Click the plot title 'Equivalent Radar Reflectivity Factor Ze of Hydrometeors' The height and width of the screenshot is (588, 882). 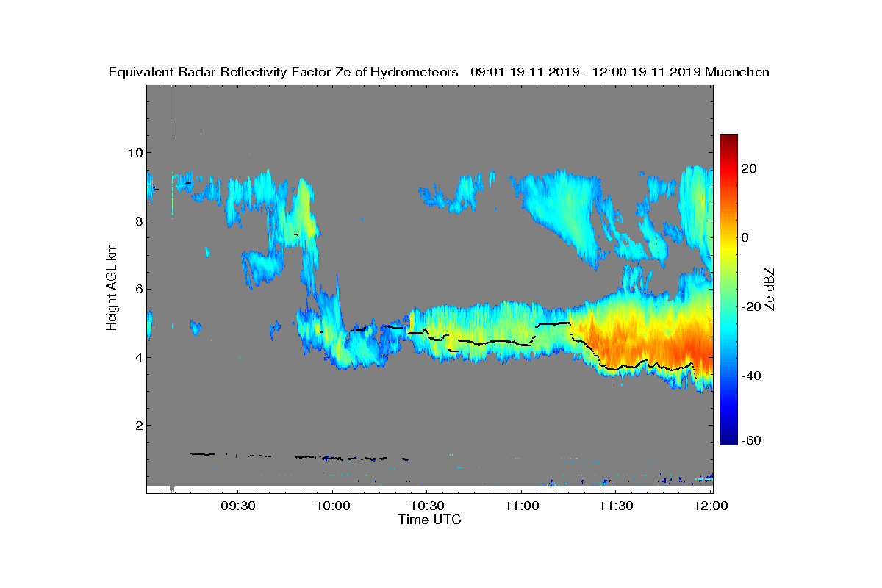pos(283,72)
